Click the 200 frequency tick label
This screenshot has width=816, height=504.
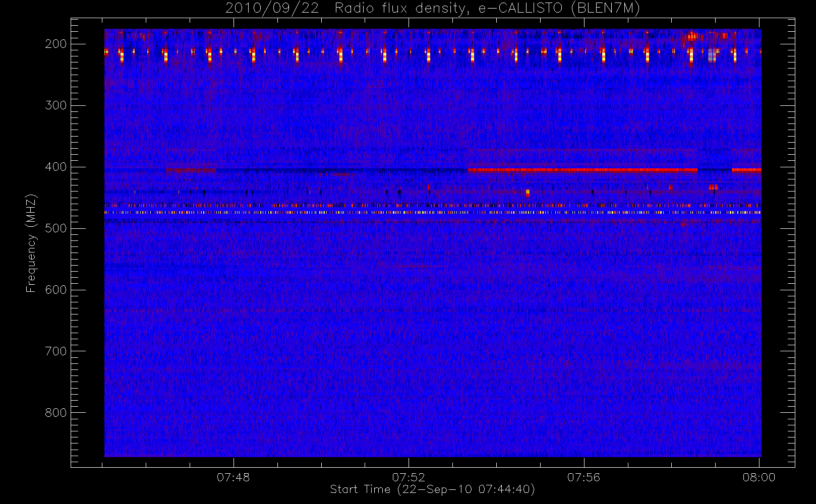[56, 44]
